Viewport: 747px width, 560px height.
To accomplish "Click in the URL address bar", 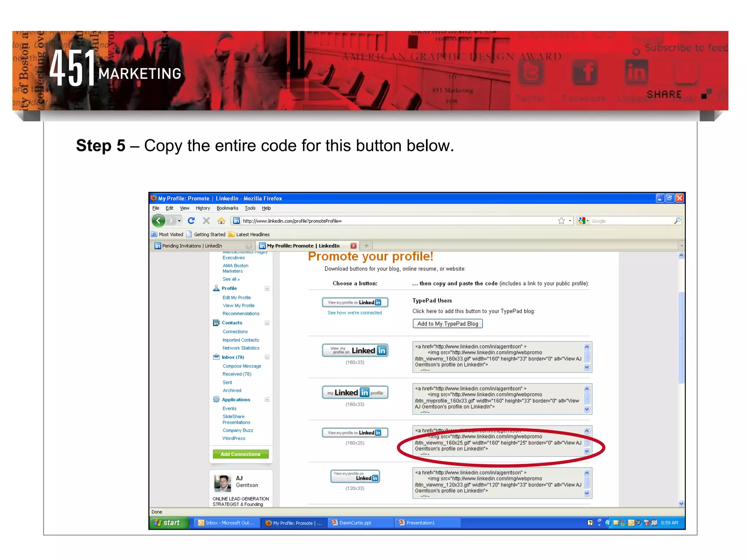I will [399, 221].
